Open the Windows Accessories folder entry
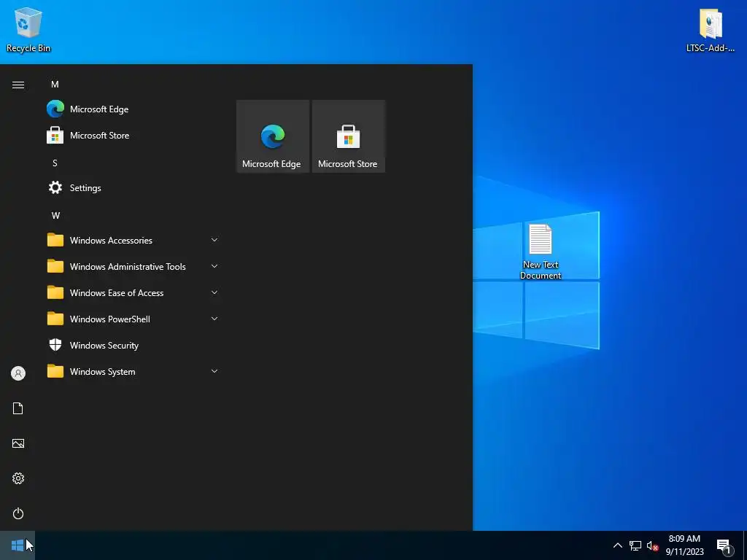Image resolution: width=747 pixels, height=560 pixels. click(133, 240)
